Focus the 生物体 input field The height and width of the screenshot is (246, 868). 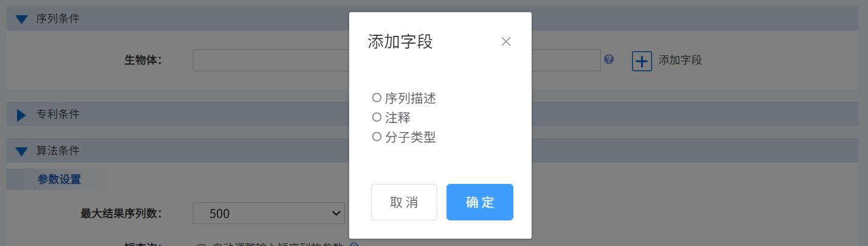click(397, 60)
